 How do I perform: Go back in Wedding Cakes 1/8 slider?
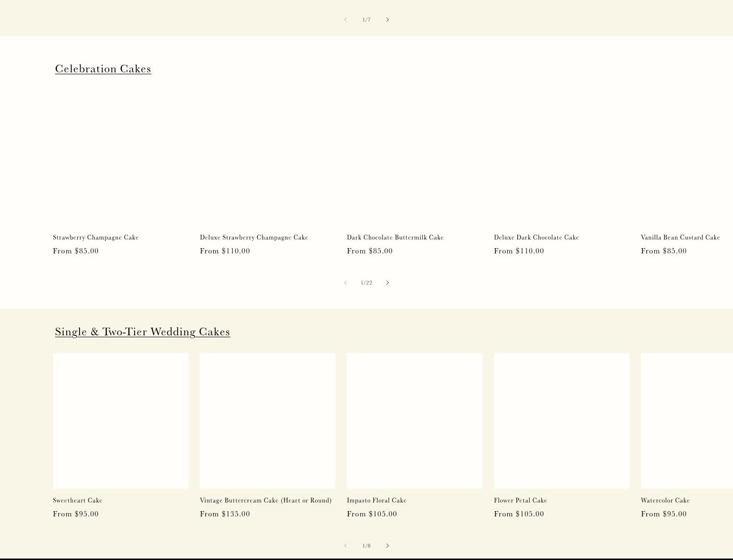(x=345, y=546)
